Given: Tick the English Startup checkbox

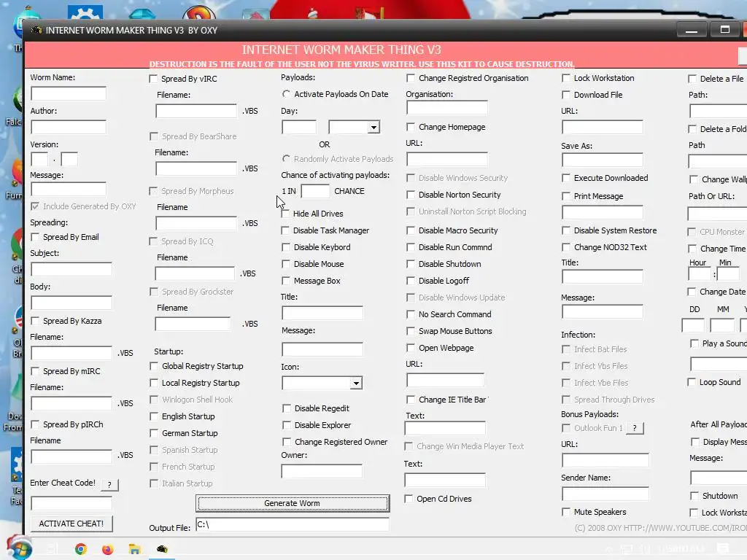Looking at the screenshot, I should 153,416.
